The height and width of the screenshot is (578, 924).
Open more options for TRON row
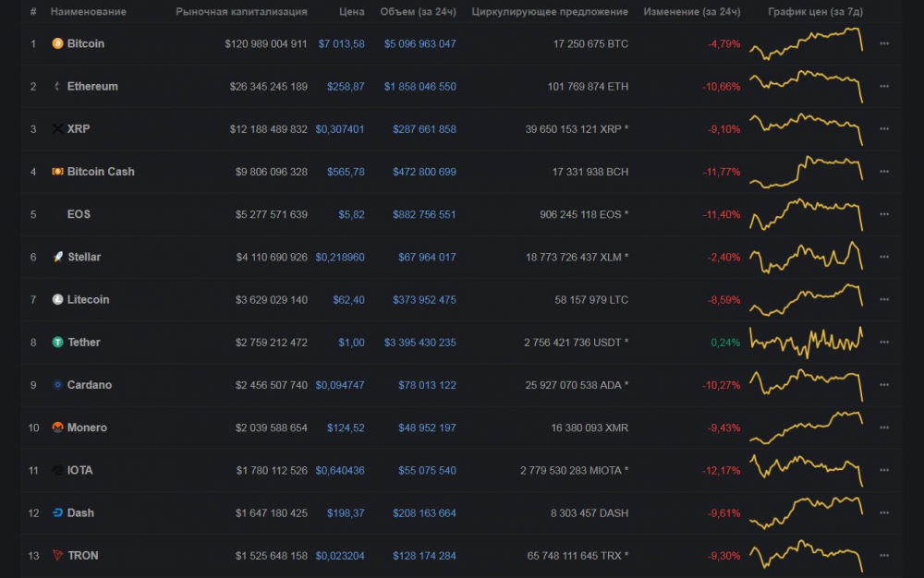coord(884,556)
